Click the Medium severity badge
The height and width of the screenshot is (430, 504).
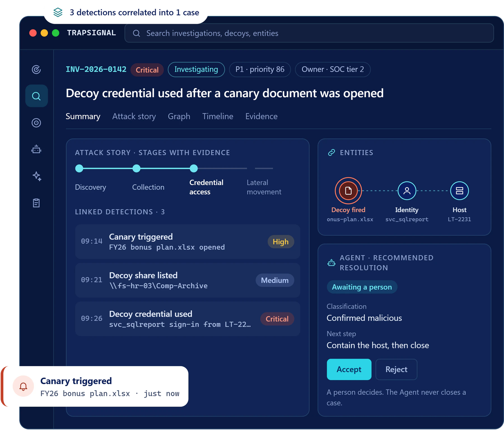275,280
